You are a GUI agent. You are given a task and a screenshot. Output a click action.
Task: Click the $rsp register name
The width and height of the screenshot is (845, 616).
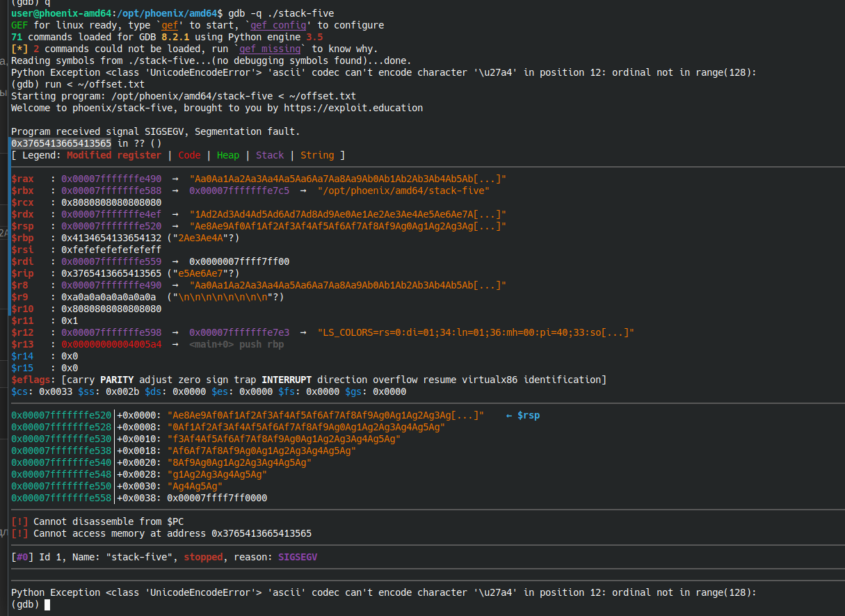(22, 226)
